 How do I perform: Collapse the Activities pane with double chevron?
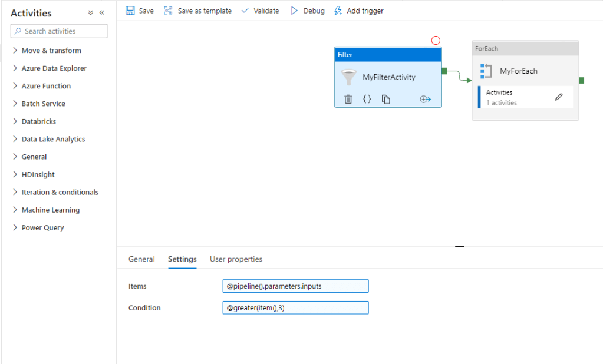(x=102, y=13)
